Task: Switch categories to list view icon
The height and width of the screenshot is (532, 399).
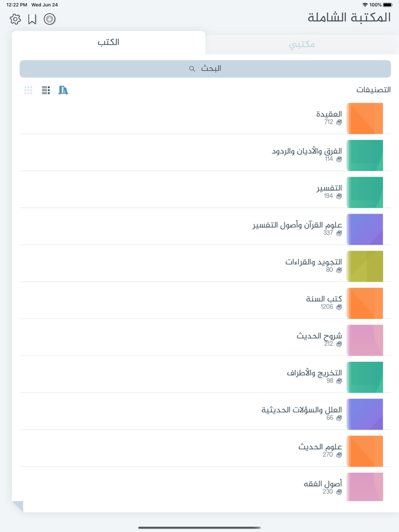Action: (46, 90)
